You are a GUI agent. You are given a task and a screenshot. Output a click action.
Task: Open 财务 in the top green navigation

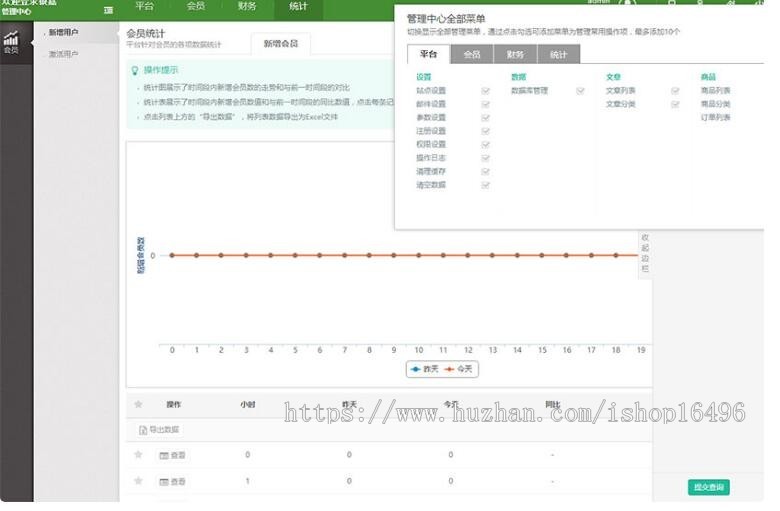click(x=247, y=6)
